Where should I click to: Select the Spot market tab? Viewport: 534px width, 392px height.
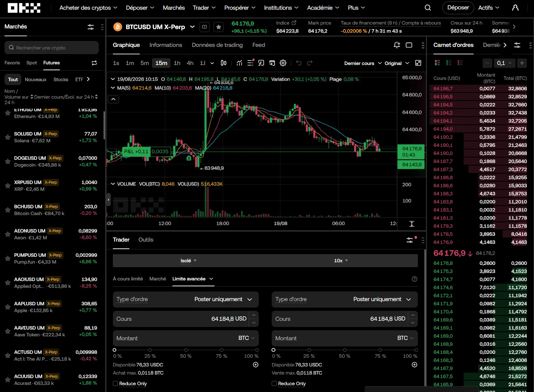coord(32,63)
